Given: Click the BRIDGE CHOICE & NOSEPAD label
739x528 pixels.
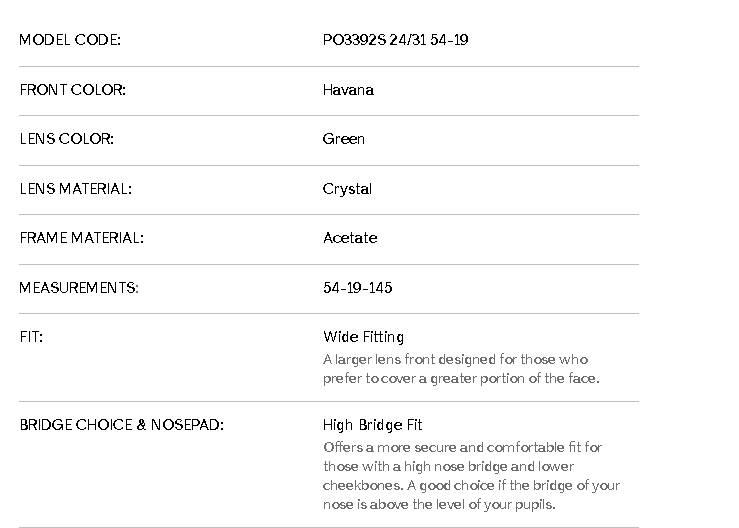Looking at the screenshot, I should coord(121,425).
